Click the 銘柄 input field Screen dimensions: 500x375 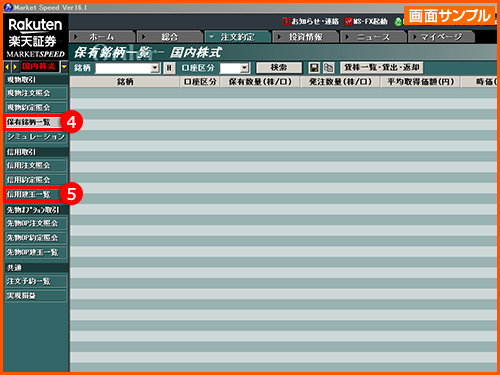(123, 68)
